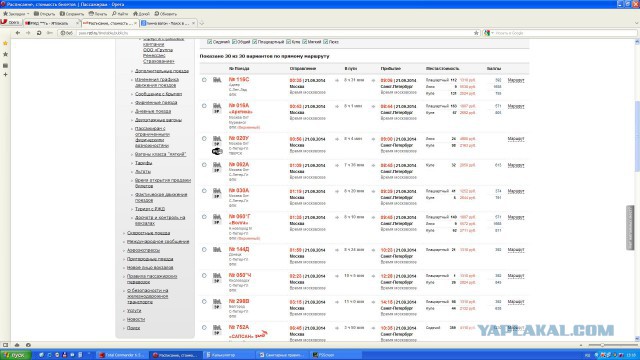Select the radio button for train № 082А
The width and height of the screenshot is (640, 360).
point(204,165)
